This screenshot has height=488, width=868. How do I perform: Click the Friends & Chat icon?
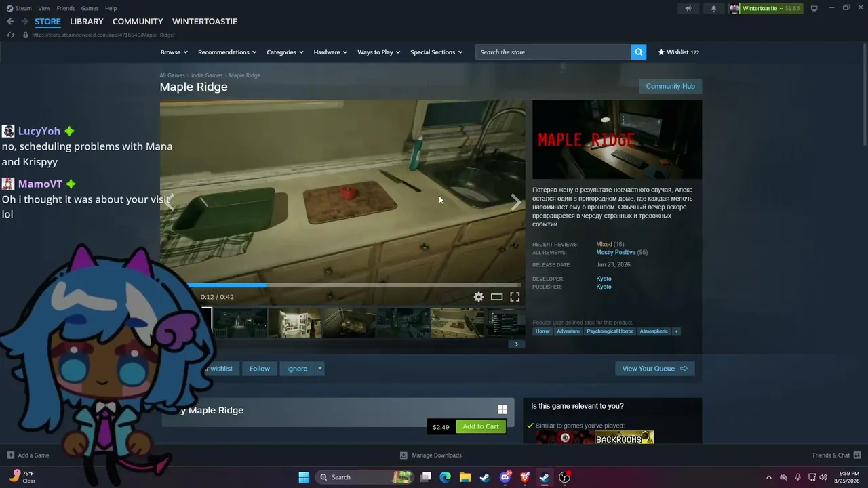point(857,455)
